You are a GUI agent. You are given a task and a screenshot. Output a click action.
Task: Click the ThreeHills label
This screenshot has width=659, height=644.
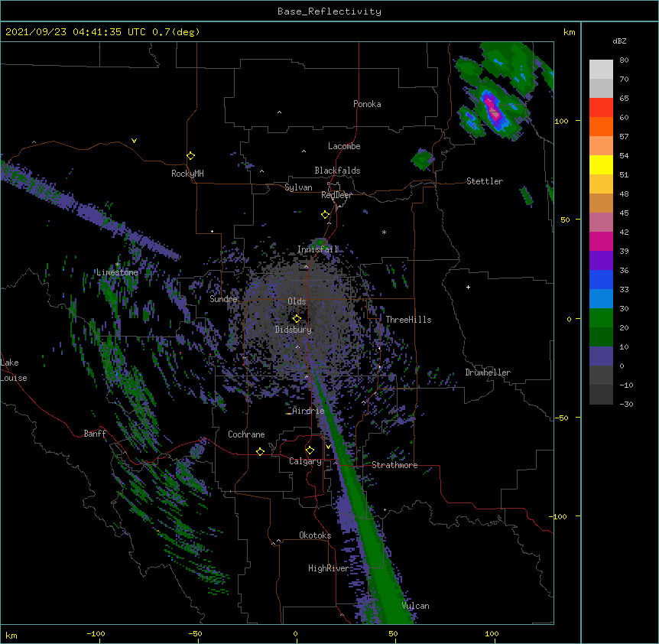[x=408, y=320]
